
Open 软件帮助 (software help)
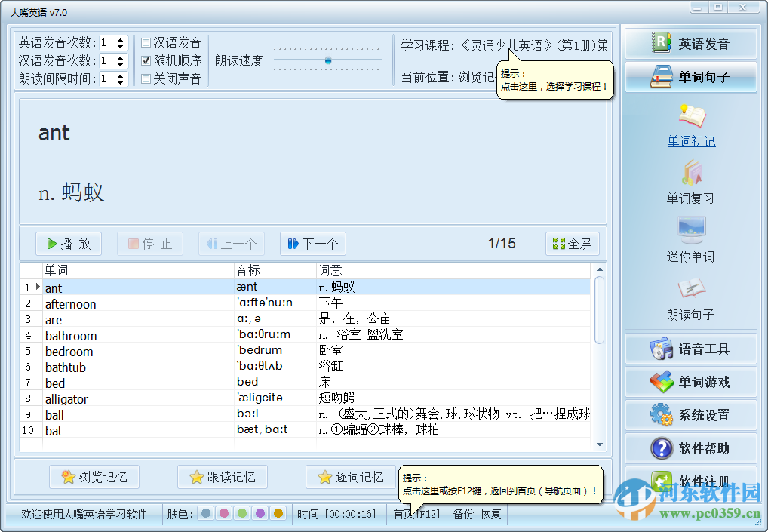[690, 447]
